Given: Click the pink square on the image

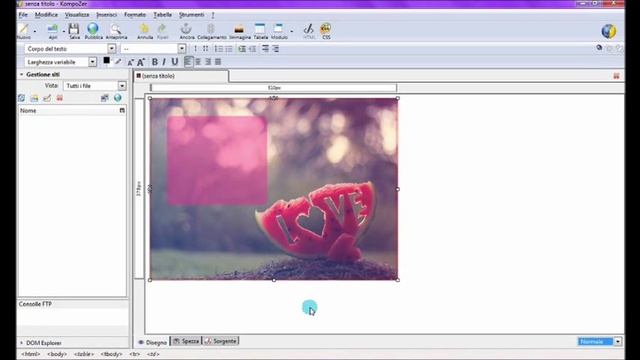Looking at the screenshot, I should tap(217, 160).
